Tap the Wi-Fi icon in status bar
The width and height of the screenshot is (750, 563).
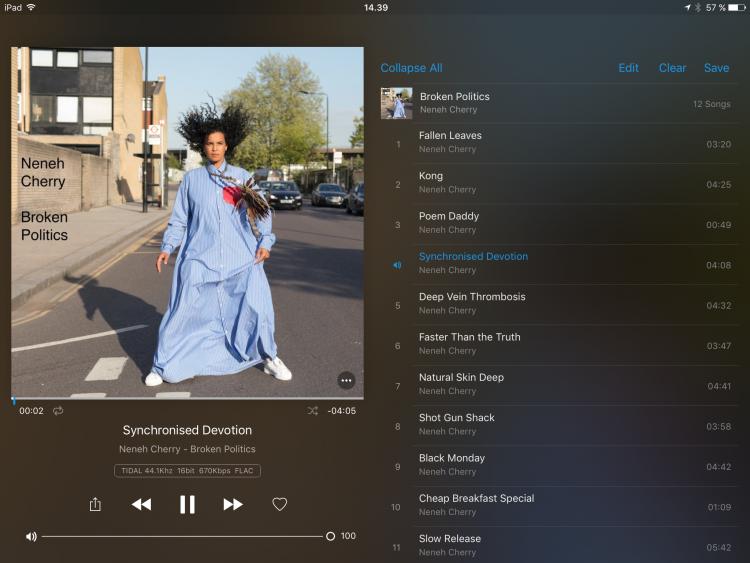click(31, 7)
